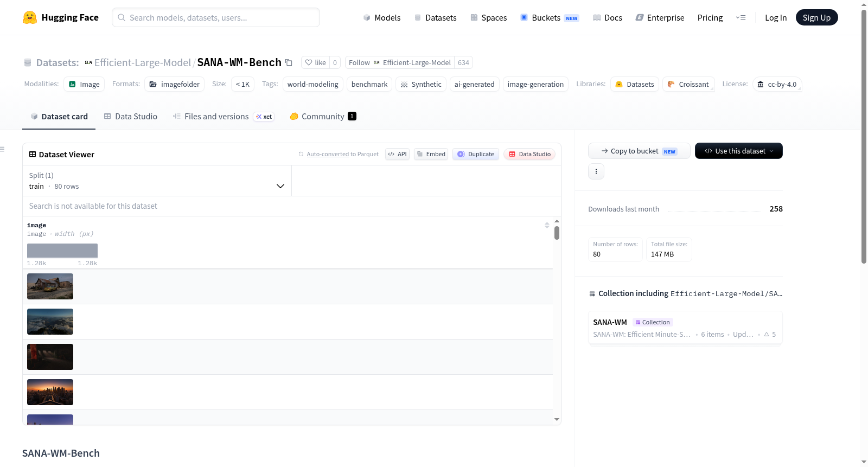This screenshot has height=467, width=868.
Task: Copy dataset name with the copy icon
Action: click(x=289, y=62)
